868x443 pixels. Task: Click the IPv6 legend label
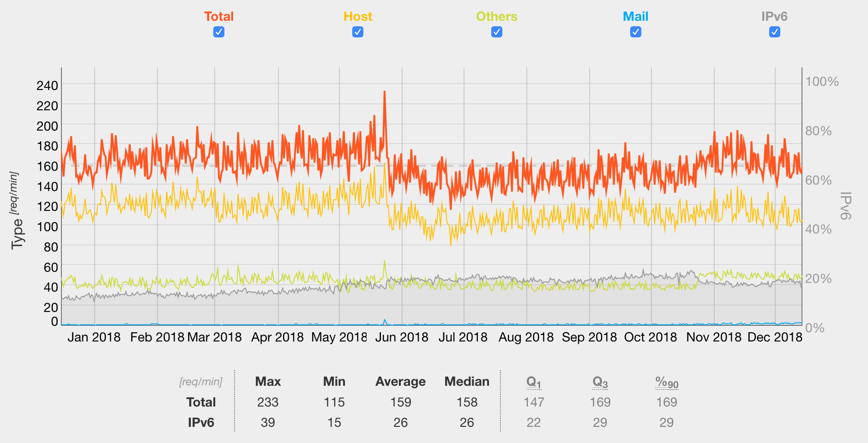tap(774, 17)
